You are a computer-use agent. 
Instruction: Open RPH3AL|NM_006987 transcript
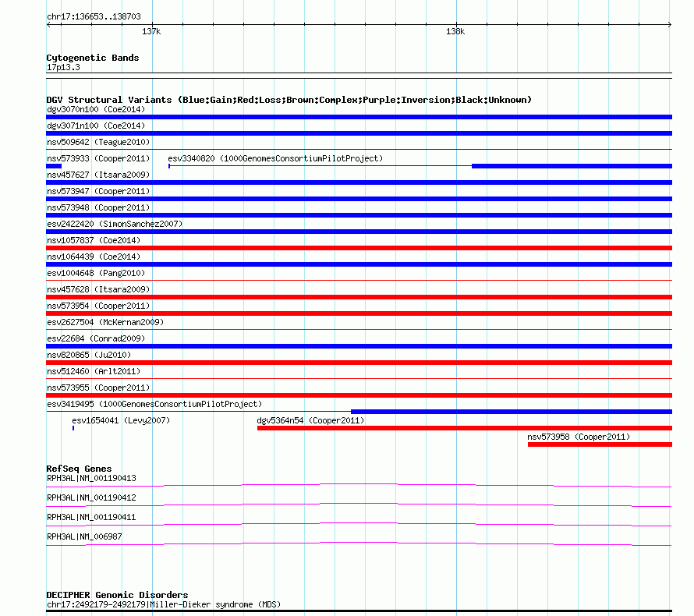click(84, 536)
